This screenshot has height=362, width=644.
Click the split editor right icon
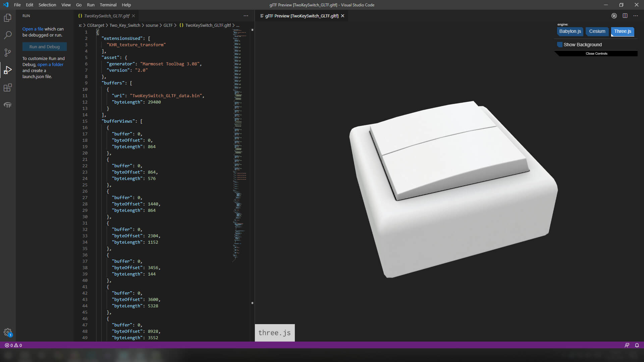625,16
